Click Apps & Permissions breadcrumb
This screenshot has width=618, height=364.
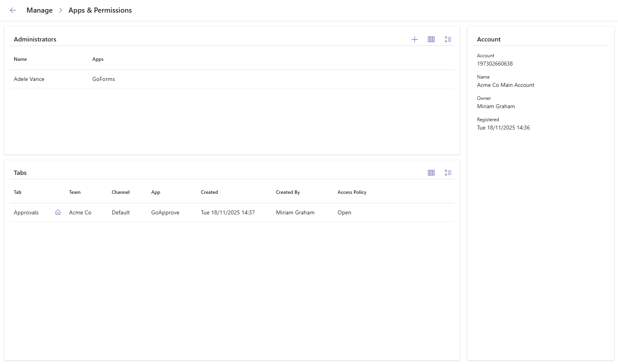tap(100, 10)
